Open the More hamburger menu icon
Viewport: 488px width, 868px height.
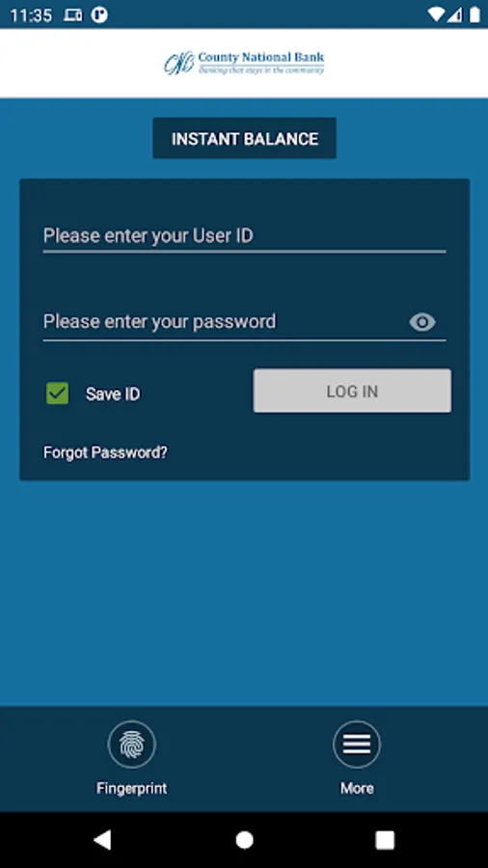357,744
